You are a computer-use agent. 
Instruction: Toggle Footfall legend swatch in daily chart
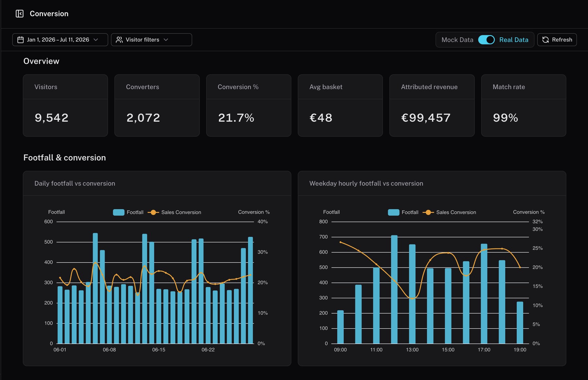coord(119,212)
